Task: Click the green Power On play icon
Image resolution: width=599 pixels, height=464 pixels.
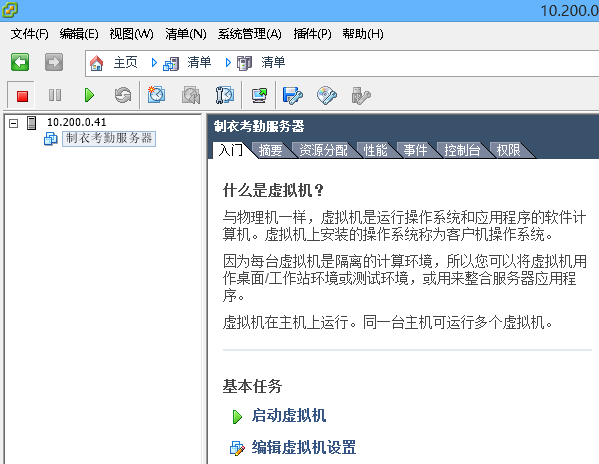Action: 89,95
